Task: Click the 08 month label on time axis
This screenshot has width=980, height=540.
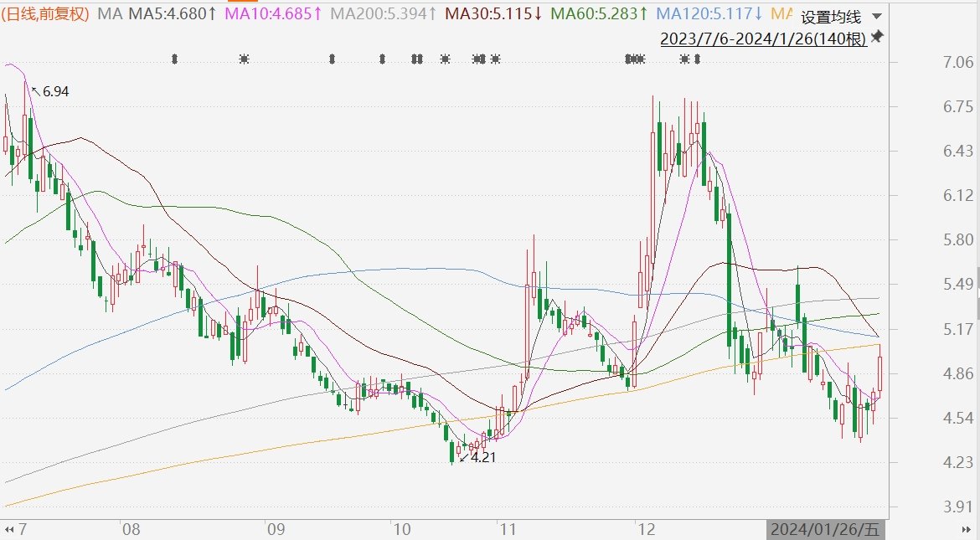Action: point(132,530)
